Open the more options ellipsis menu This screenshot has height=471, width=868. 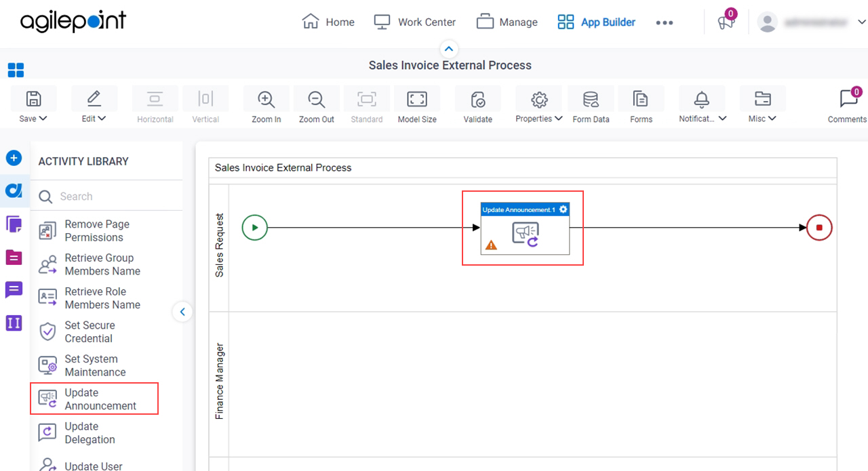click(x=665, y=22)
